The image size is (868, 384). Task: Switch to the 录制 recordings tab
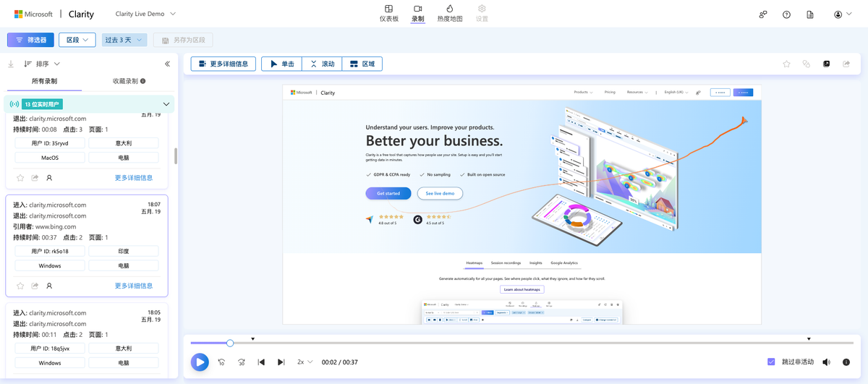click(418, 13)
